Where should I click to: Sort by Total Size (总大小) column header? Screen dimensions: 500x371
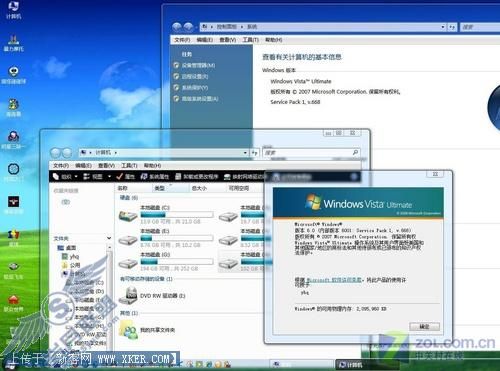click(x=207, y=188)
